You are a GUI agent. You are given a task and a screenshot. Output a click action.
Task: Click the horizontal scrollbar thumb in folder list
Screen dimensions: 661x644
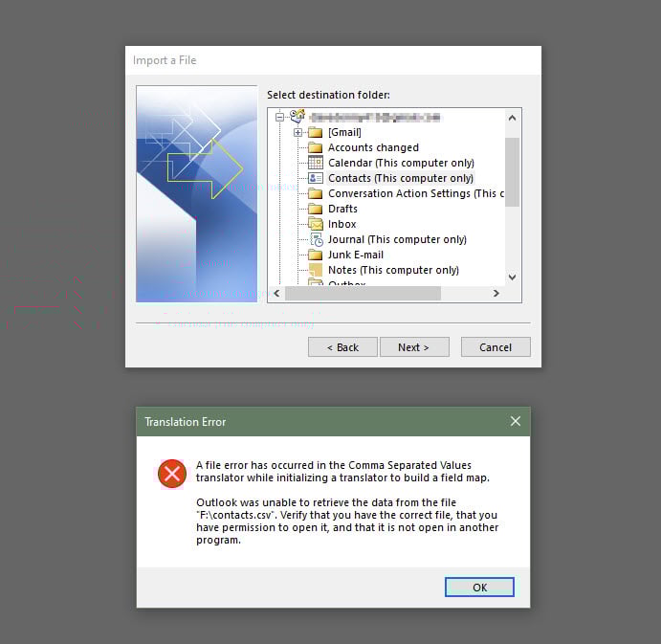click(x=363, y=293)
